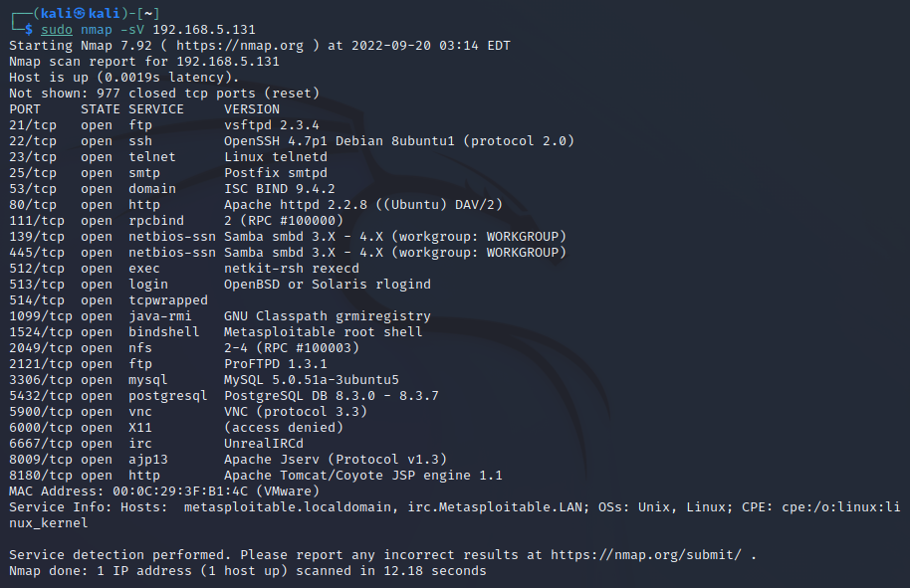Click the 5432/tcp postgresql service name
This screenshot has height=588, width=910.
pos(167,395)
